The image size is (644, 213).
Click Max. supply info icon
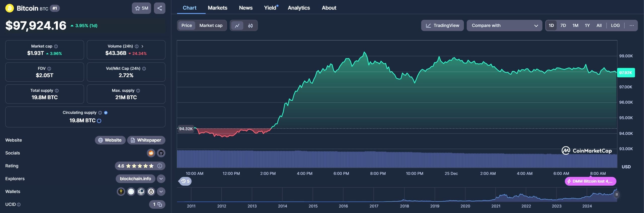pos(138,91)
